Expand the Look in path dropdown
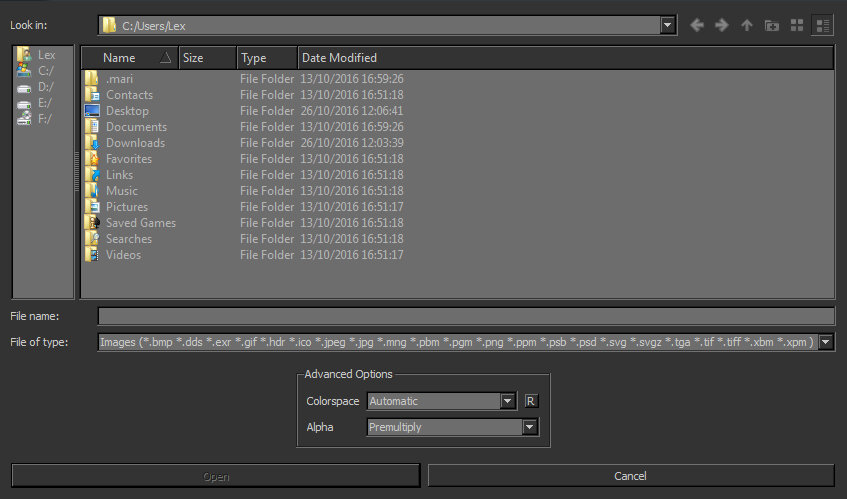 tap(667, 25)
